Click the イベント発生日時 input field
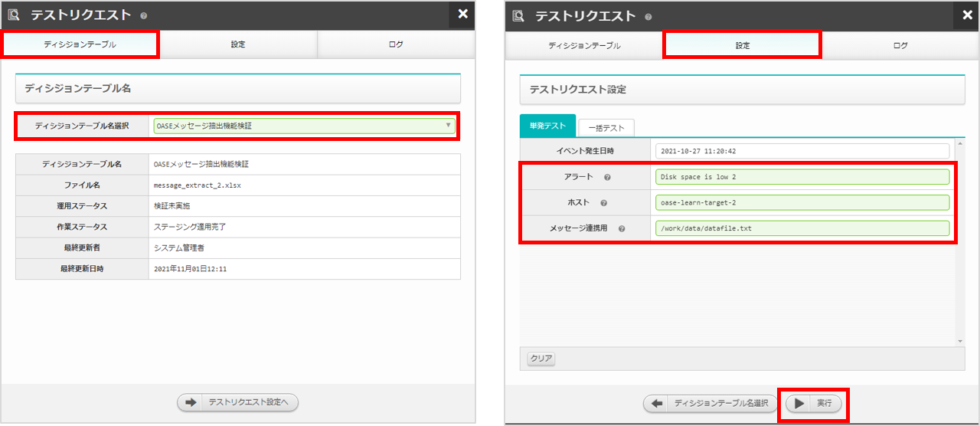980x426 pixels. 802,151
